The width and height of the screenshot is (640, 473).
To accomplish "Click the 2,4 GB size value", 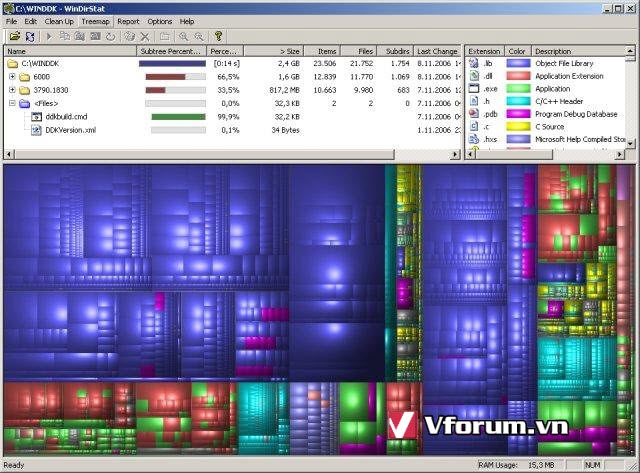I will click(289, 63).
